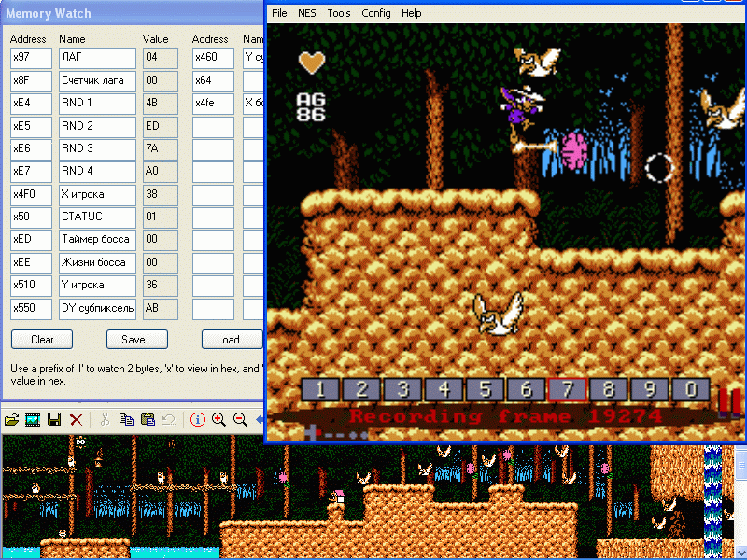Click the clipboard paste toolbar icon
The height and width of the screenshot is (560, 747).
click(x=148, y=419)
